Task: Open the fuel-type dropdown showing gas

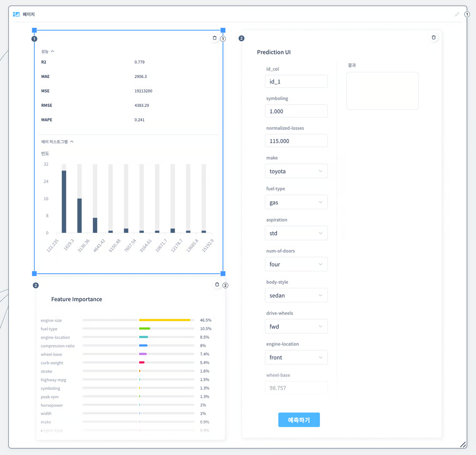Action: 296,202
